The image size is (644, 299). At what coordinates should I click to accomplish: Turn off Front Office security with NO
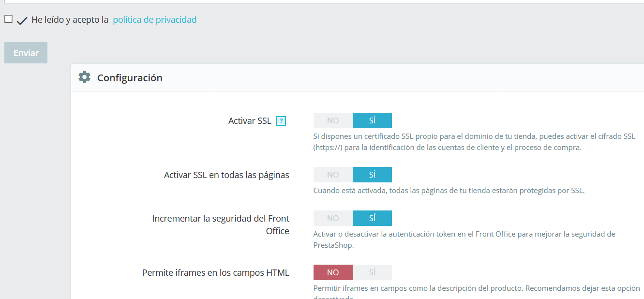click(x=333, y=218)
